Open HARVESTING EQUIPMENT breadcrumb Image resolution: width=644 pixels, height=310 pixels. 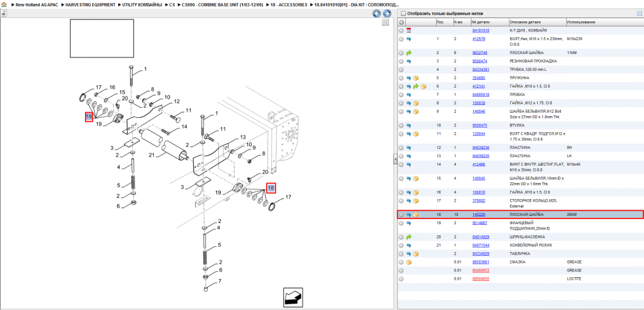pos(90,5)
